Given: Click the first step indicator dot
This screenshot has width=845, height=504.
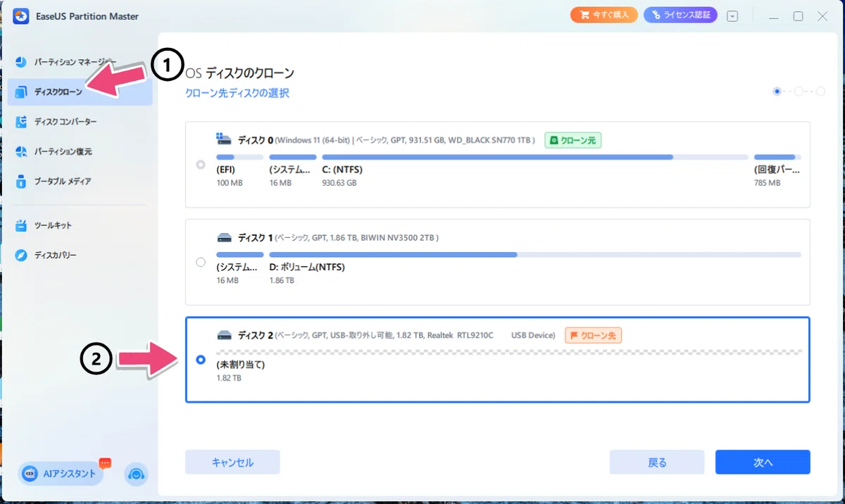Looking at the screenshot, I should 777,92.
